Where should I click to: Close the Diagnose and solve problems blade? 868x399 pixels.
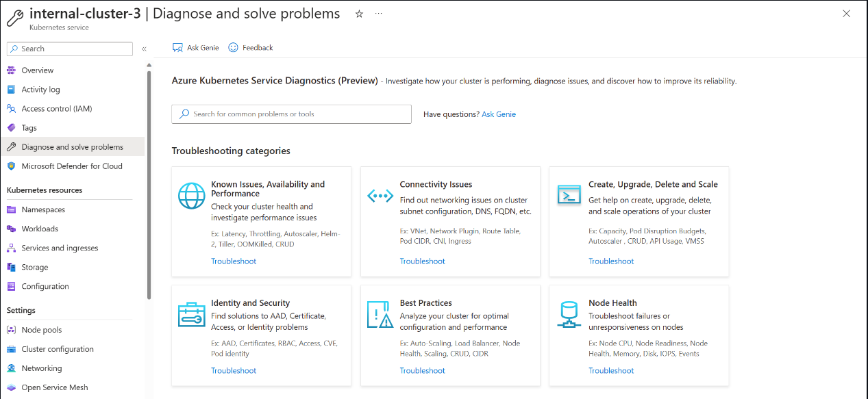(x=846, y=13)
